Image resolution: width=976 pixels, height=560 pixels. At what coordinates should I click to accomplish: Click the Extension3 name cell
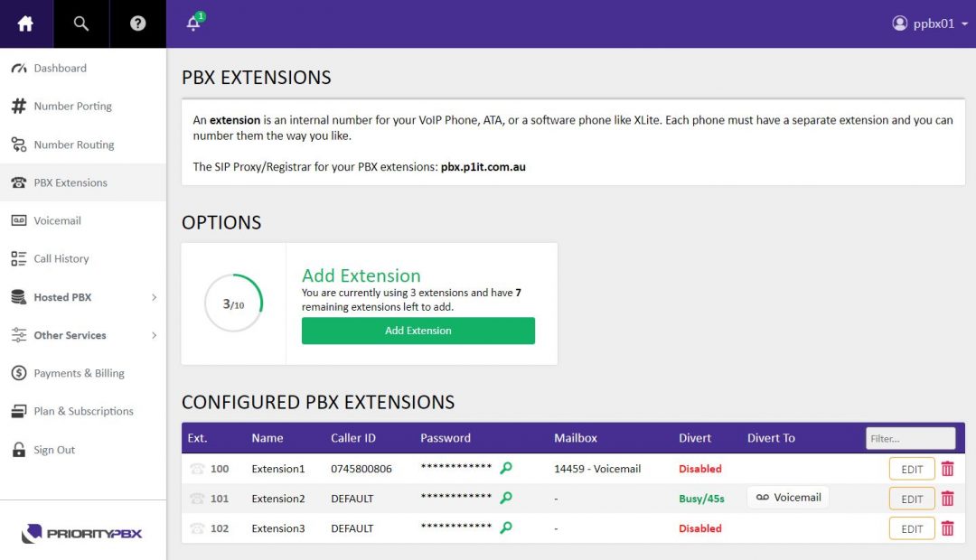coord(278,528)
